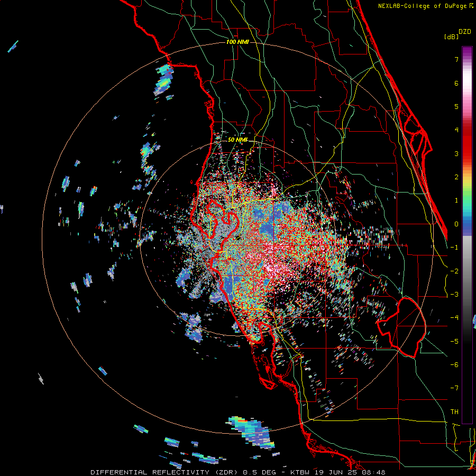
Task: Select the 50 NMI range ring label
Action: pos(237,140)
